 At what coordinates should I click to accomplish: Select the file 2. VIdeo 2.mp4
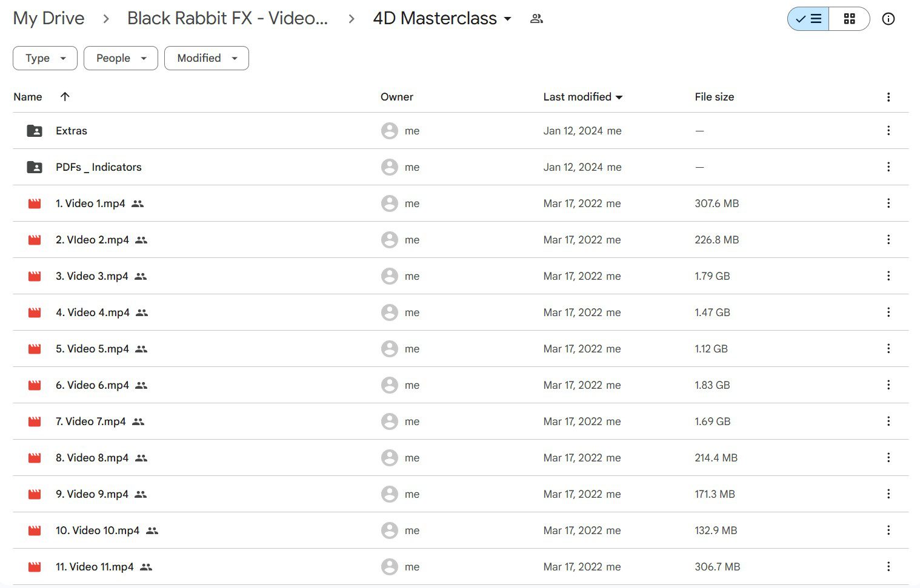tap(92, 240)
